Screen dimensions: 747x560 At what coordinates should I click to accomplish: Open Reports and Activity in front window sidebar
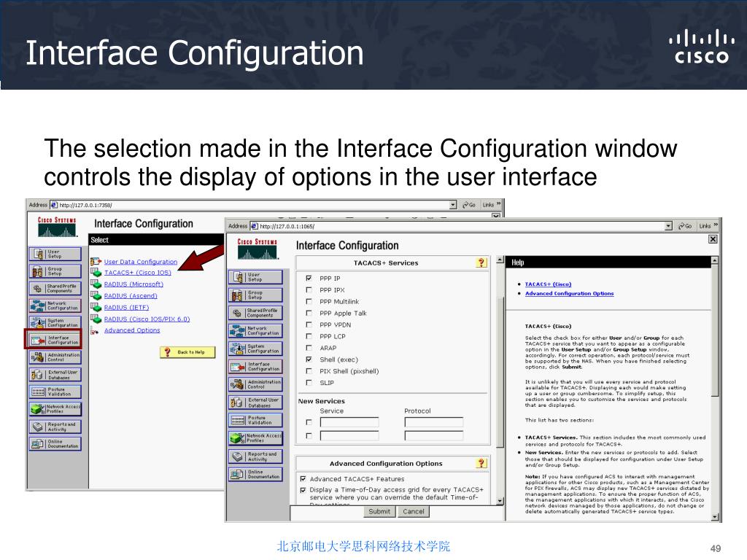coord(255,456)
